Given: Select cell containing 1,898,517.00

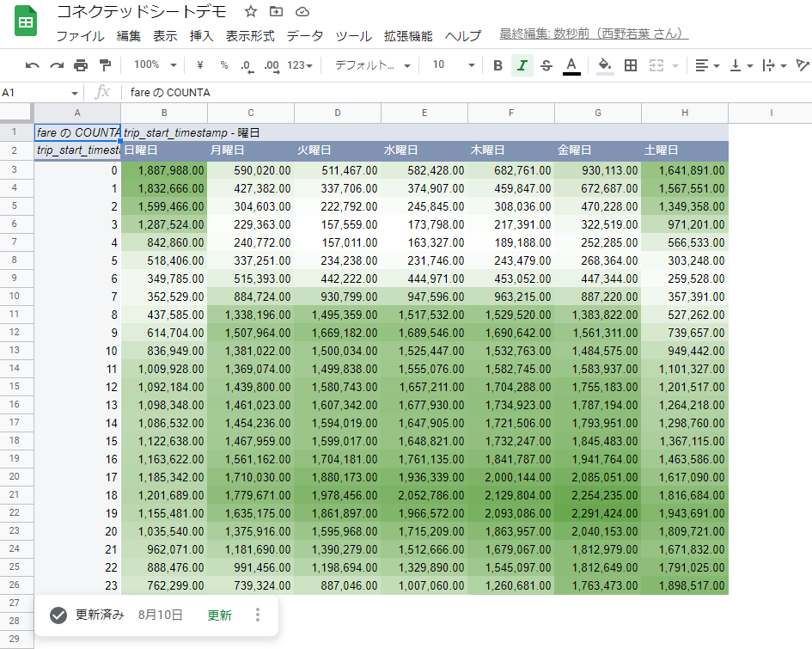Looking at the screenshot, I should 685,585.
